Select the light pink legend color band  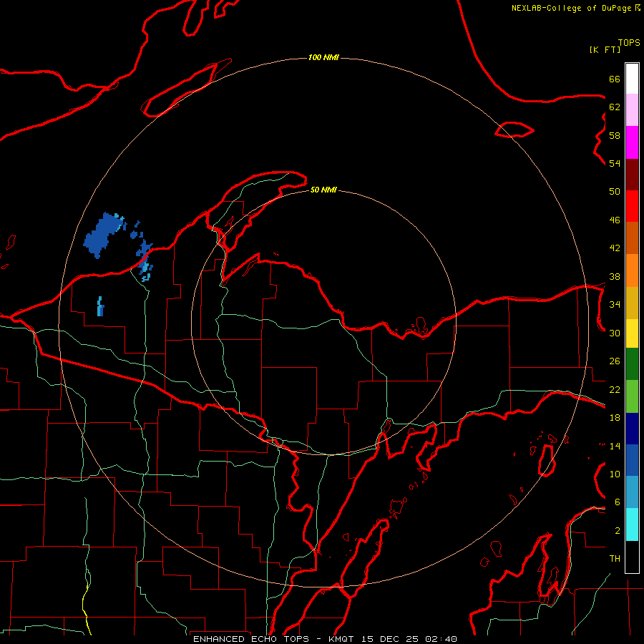(x=632, y=110)
